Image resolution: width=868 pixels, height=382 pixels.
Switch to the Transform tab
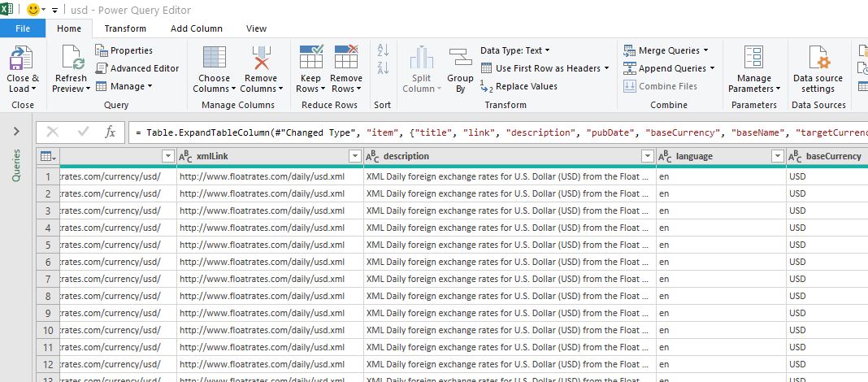point(125,28)
